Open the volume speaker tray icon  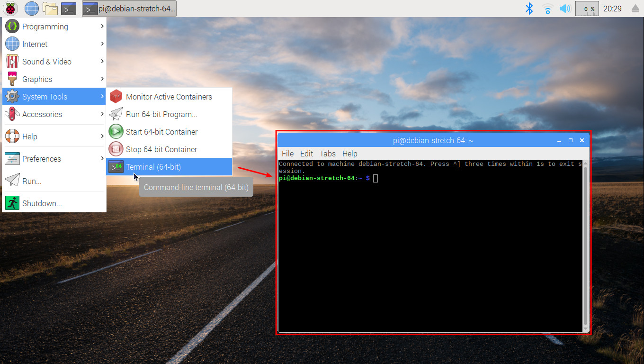(565, 9)
